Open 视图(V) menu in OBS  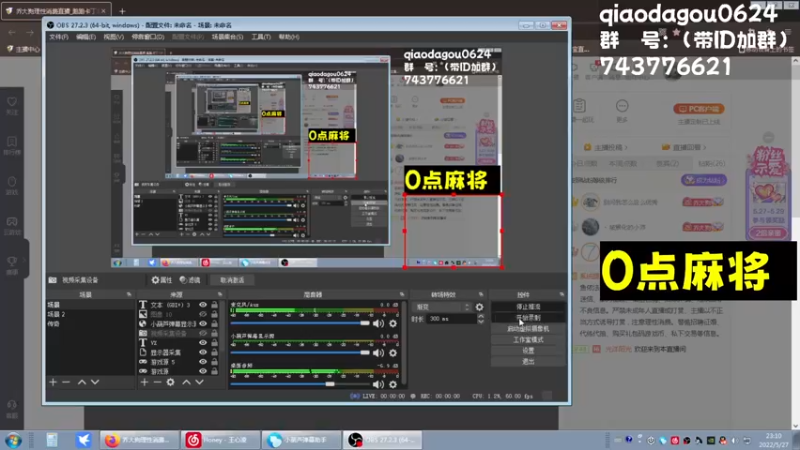pyautogui.click(x=113, y=37)
